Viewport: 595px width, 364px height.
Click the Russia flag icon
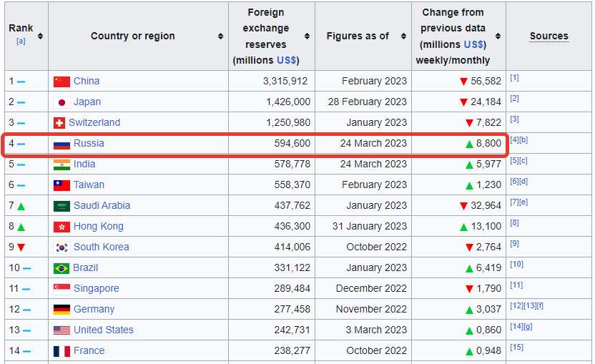coord(62,144)
